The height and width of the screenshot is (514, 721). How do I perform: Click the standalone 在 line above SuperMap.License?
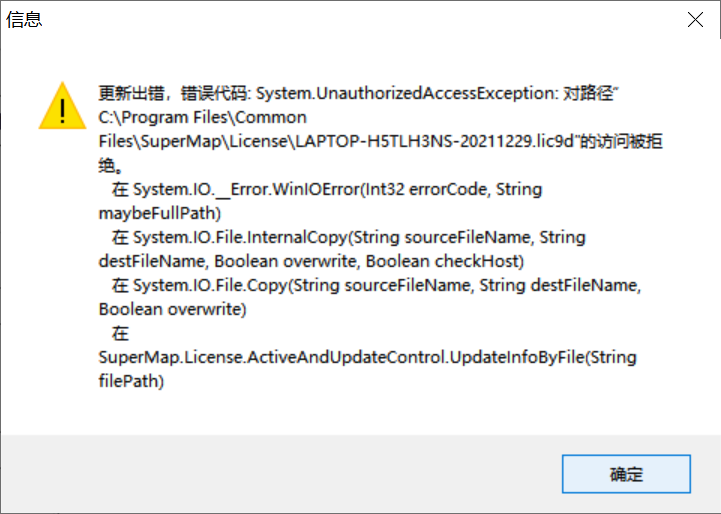(120, 333)
